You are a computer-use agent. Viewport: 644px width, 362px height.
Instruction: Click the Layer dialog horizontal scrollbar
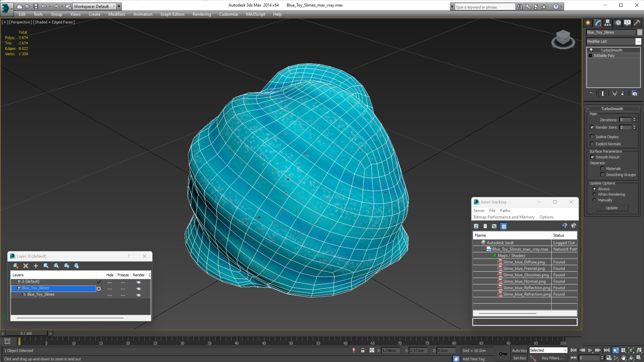point(70,318)
